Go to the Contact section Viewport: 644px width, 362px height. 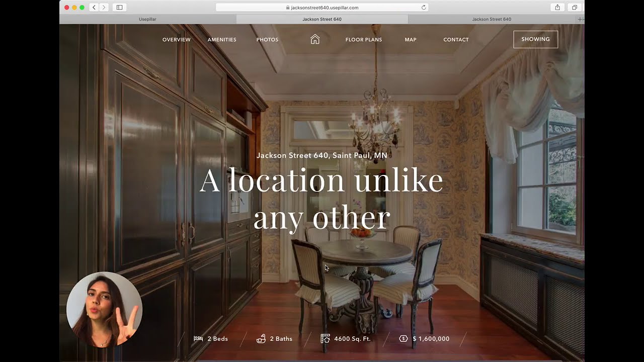click(456, 40)
